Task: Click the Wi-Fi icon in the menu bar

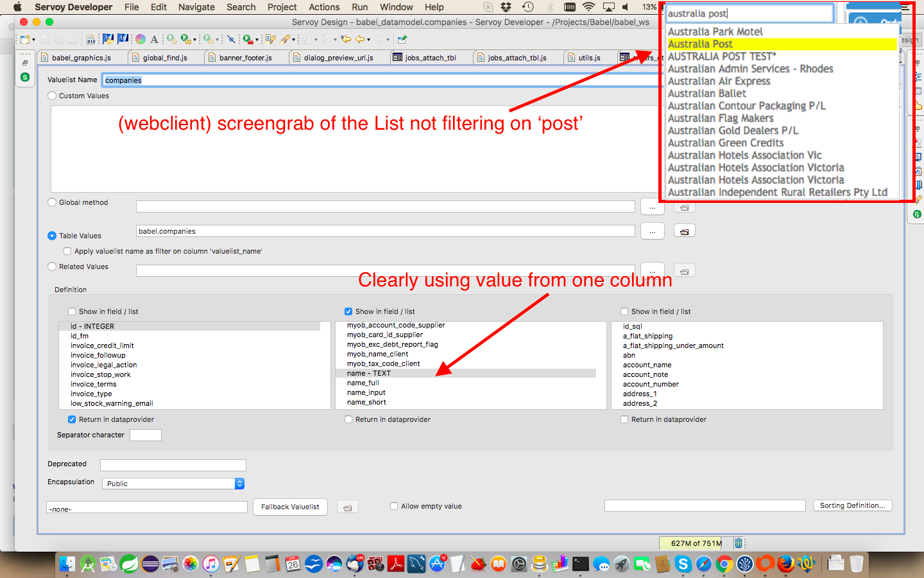Action: click(x=588, y=7)
